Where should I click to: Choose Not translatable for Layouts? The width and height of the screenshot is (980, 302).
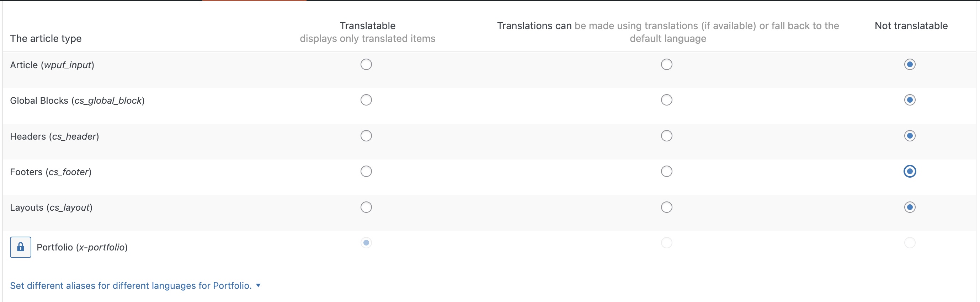(x=910, y=207)
